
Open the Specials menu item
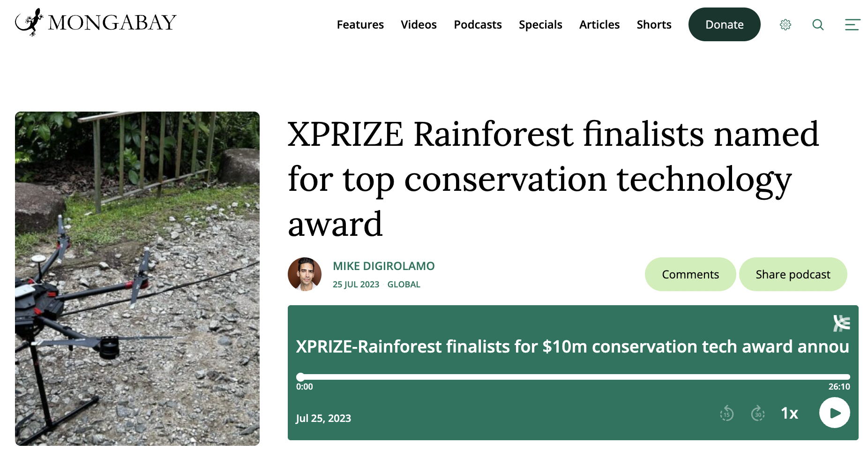pos(540,24)
